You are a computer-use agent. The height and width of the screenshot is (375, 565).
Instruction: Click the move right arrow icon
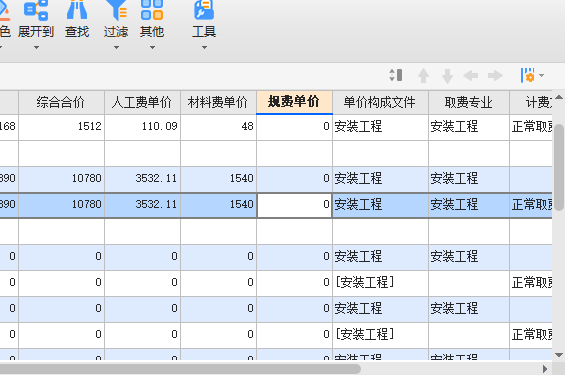tap(495, 76)
